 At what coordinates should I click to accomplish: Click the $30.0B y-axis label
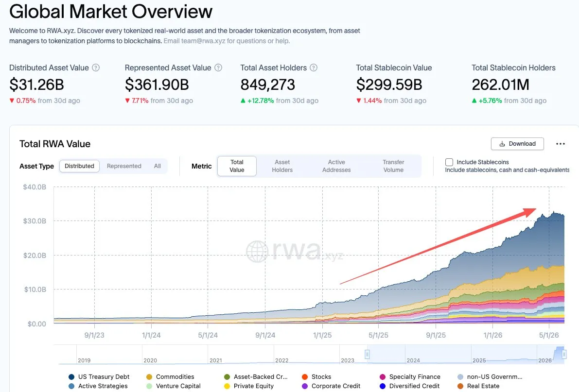(35, 221)
